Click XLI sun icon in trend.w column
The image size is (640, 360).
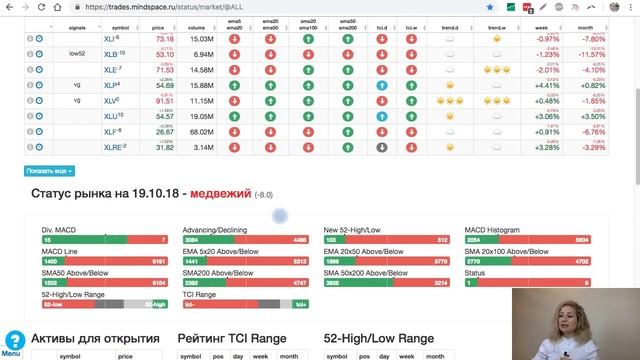click(x=497, y=39)
